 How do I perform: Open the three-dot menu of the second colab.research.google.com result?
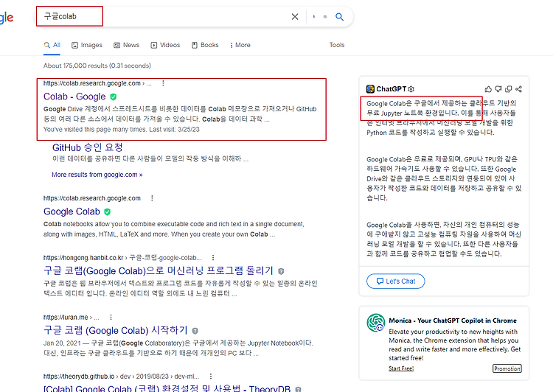[x=152, y=198]
